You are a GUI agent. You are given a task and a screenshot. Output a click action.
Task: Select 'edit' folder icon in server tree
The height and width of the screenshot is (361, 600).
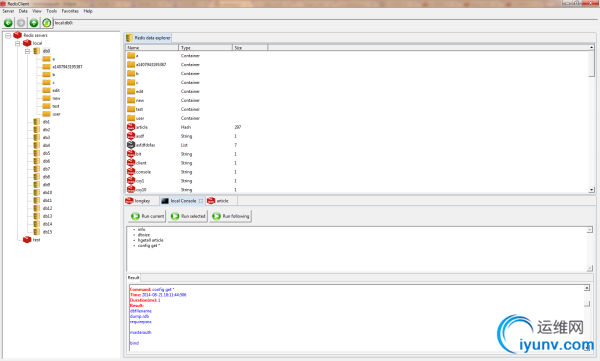(46, 90)
